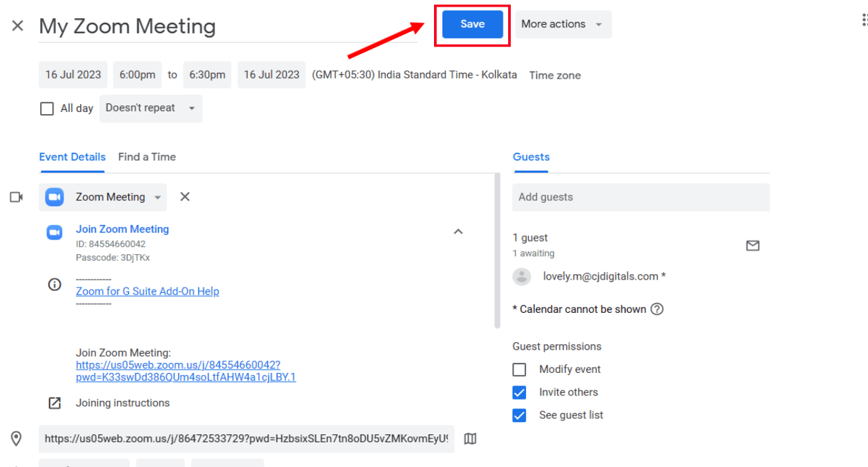
Task: Click the Time zone link
Action: tap(555, 75)
